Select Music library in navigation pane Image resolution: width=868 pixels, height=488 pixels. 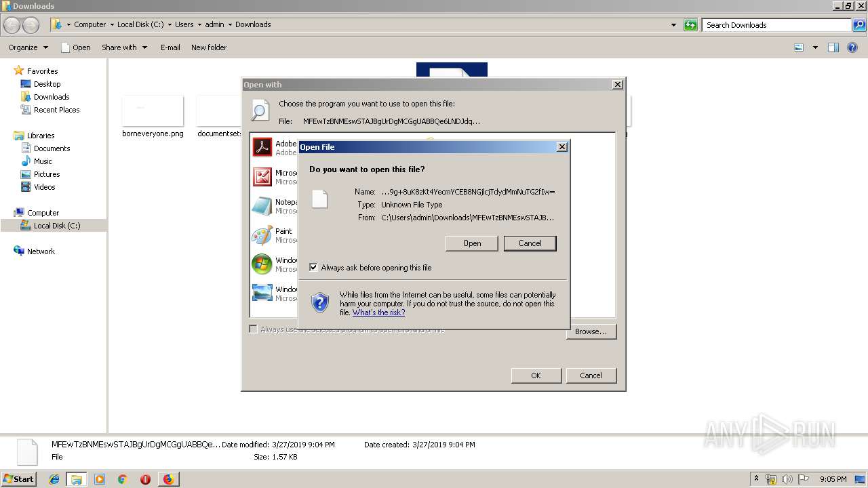pos(43,161)
